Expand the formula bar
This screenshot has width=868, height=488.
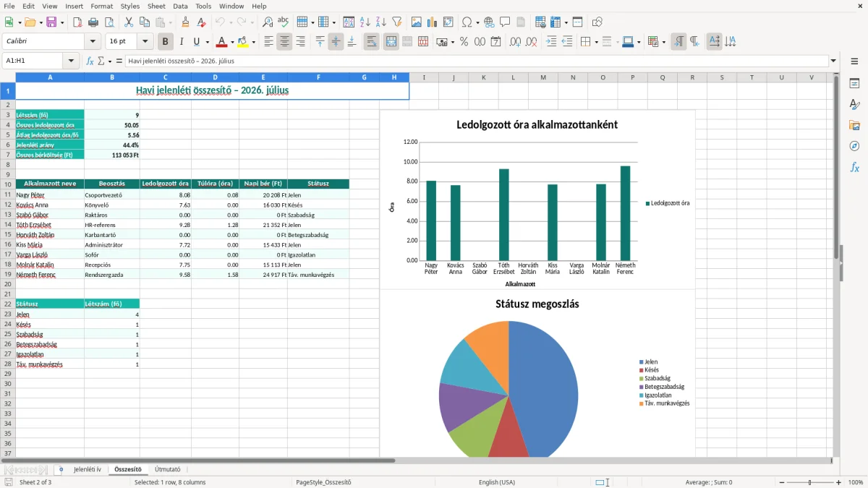pos(833,61)
